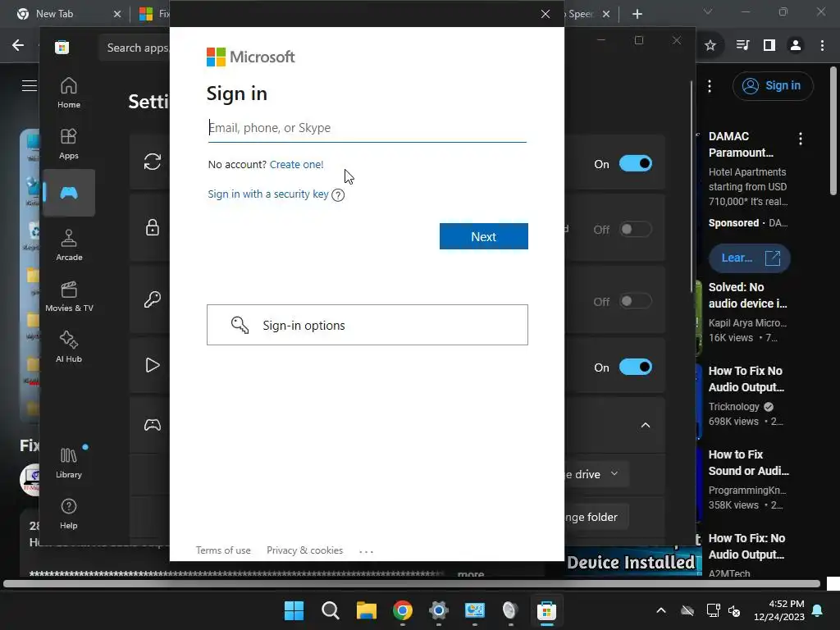The width and height of the screenshot is (840, 630).
Task: Click the video autoplay play icon
Action: pos(152,365)
